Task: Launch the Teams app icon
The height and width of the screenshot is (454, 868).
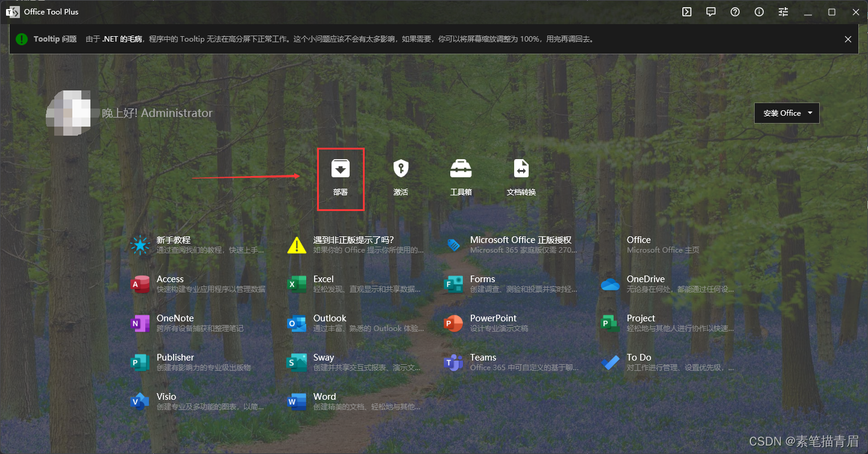Action: 453,362
